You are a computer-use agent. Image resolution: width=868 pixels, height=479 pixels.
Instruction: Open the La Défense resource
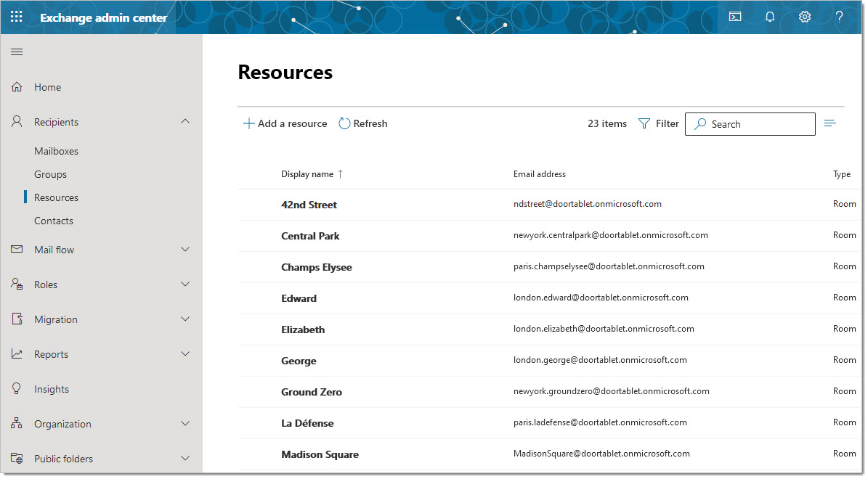click(308, 423)
